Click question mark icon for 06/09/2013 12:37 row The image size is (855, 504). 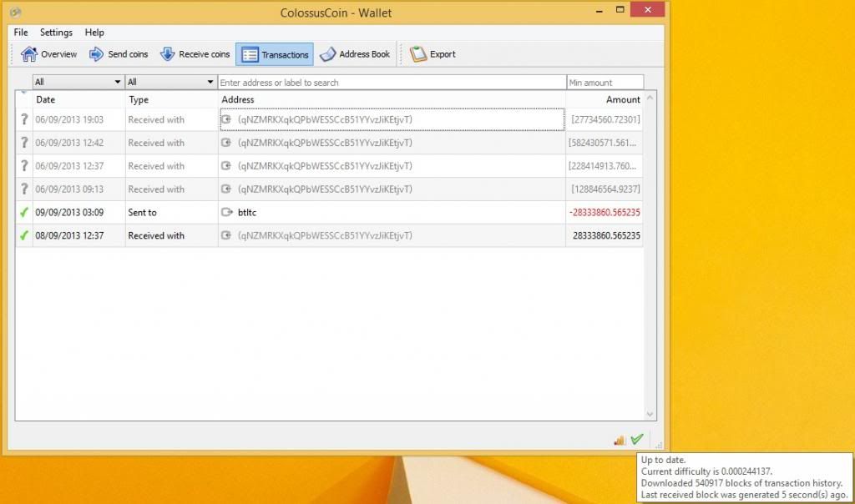pos(24,166)
